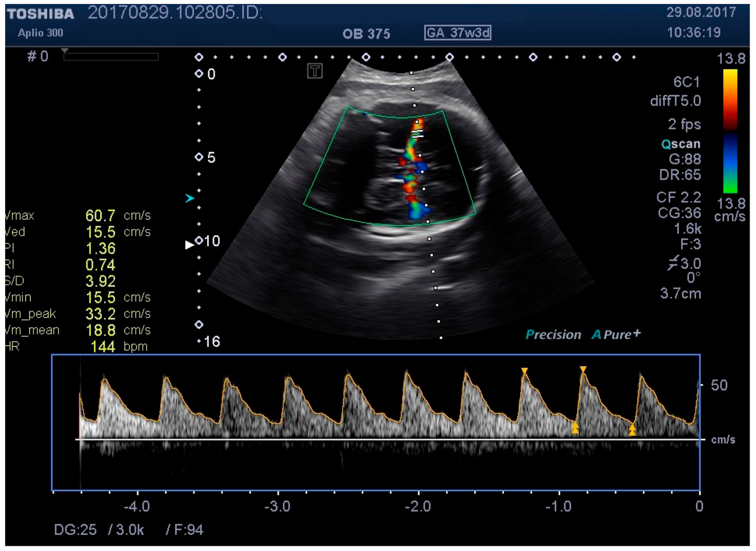756x551 pixels.
Task: Click the empty progress bar next to #0
Action: click(x=111, y=57)
